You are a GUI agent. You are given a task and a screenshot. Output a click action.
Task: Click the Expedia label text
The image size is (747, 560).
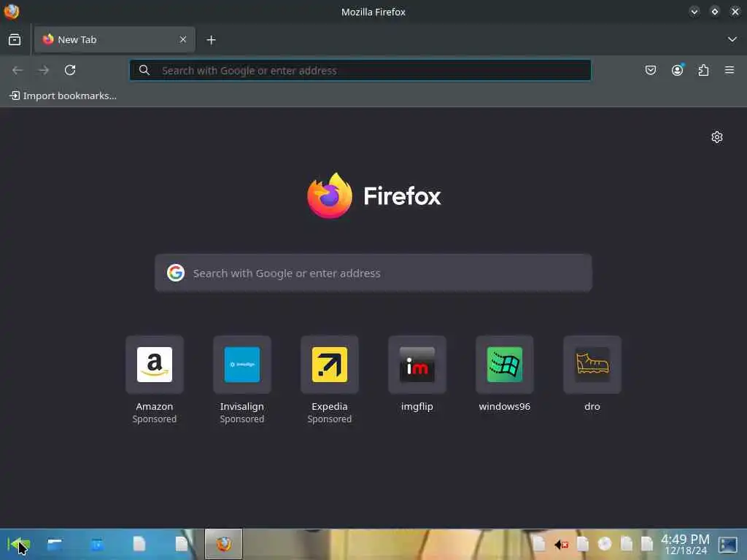(x=330, y=407)
